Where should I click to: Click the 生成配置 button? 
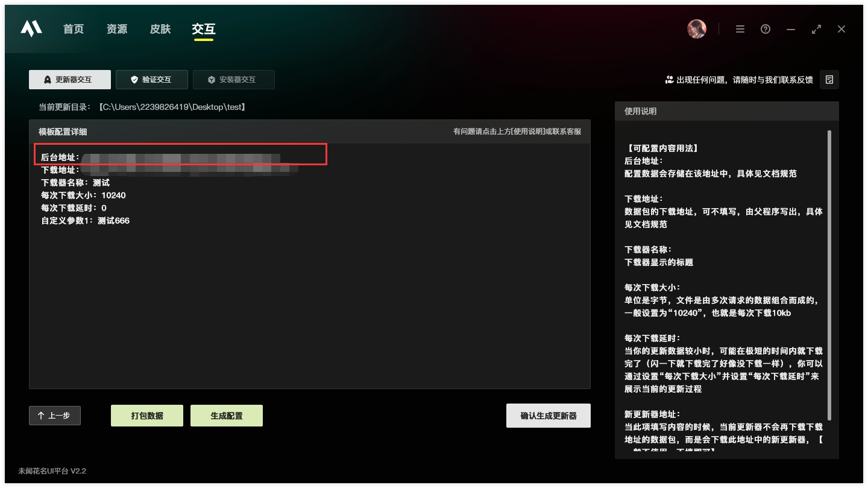pos(227,416)
